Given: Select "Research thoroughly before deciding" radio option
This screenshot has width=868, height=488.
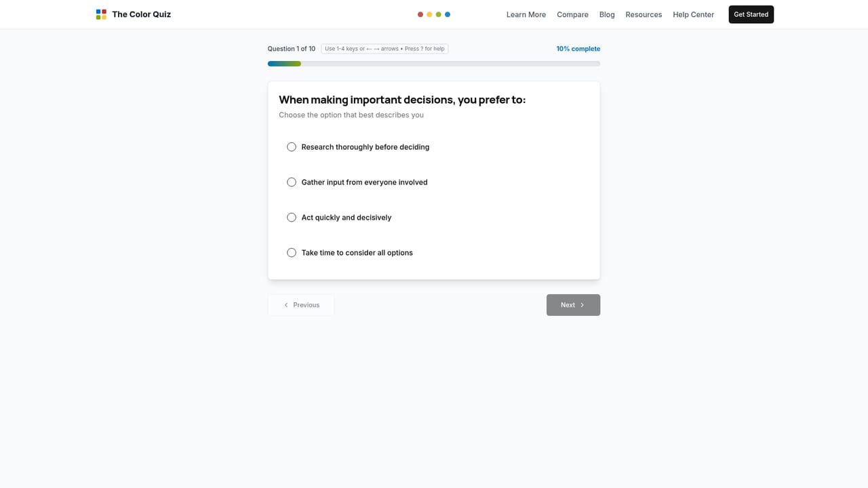Looking at the screenshot, I should click(292, 147).
